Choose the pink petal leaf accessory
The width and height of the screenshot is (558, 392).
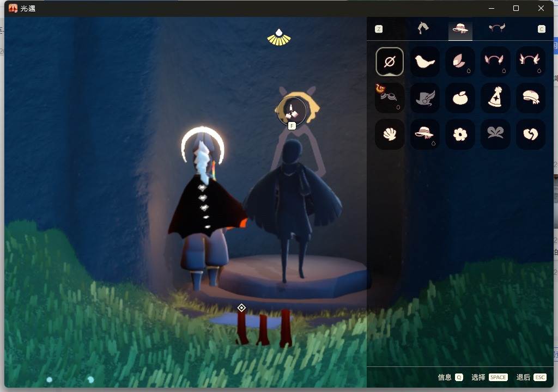[x=460, y=62]
